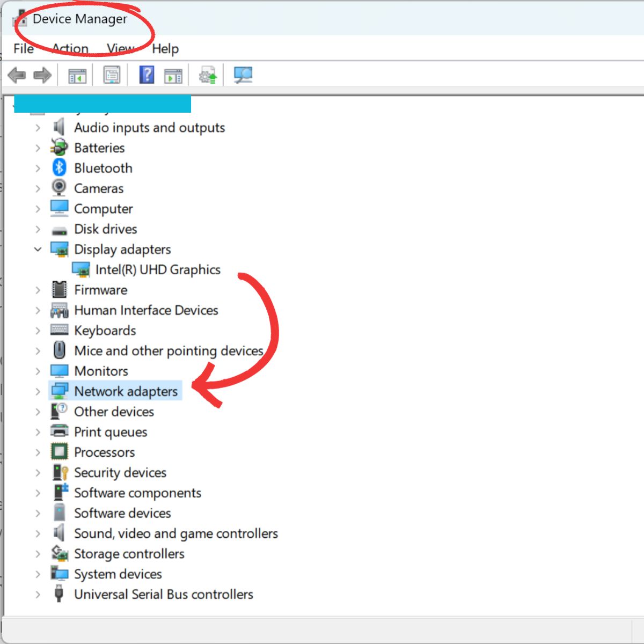Image resolution: width=644 pixels, height=644 pixels.
Task: Click the System devices folder icon
Action: [60, 573]
